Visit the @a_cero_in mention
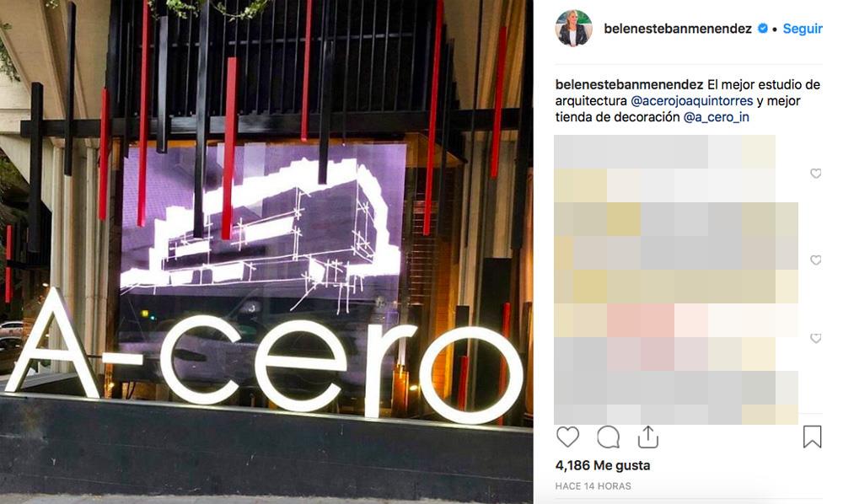 pyautogui.click(x=716, y=116)
